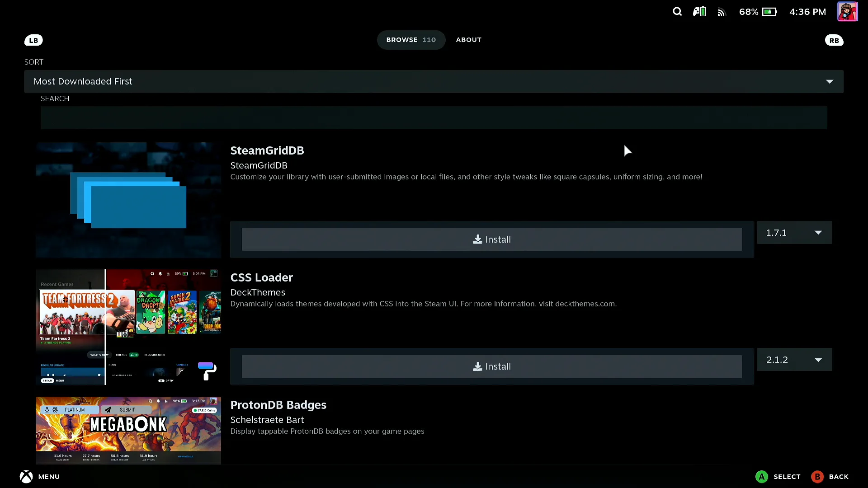Viewport: 868px width, 488px height.
Task: Click the 4:36 PM clock
Action: click(807, 12)
